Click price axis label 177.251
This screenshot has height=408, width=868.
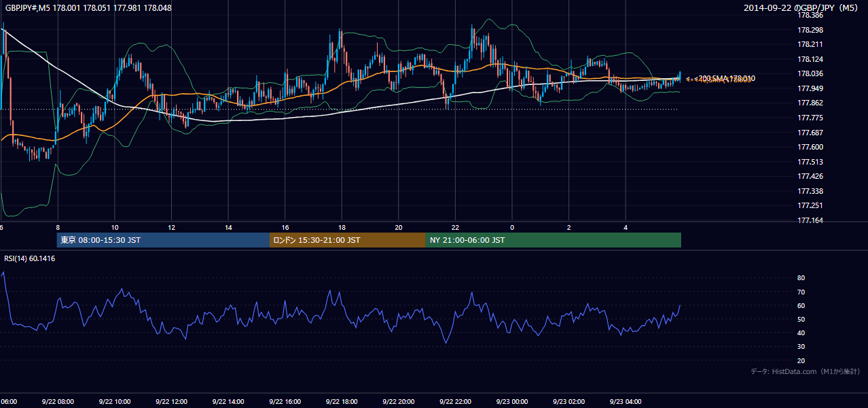[x=810, y=205]
